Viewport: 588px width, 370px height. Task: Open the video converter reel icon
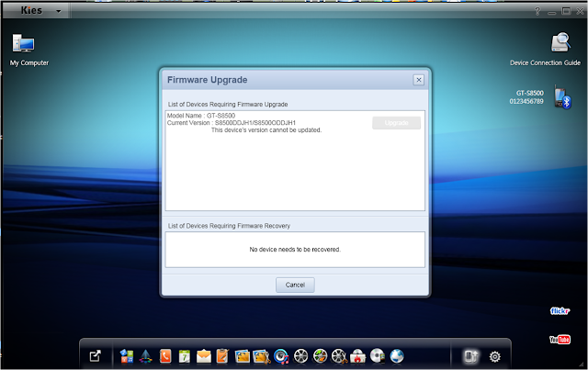click(x=320, y=356)
